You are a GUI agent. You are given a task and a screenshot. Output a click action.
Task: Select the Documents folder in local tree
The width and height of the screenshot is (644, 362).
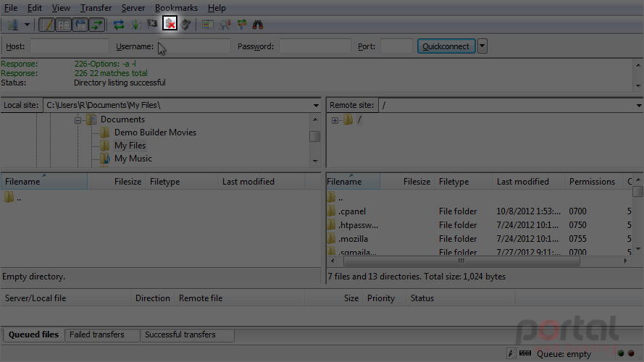click(122, 119)
